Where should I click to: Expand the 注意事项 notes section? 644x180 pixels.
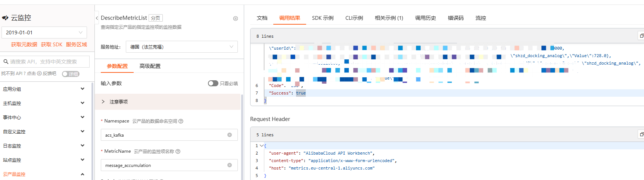103,102
